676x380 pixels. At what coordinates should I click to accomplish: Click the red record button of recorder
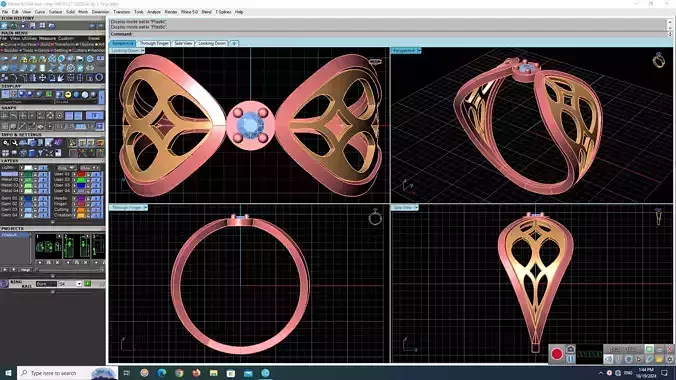tap(557, 354)
